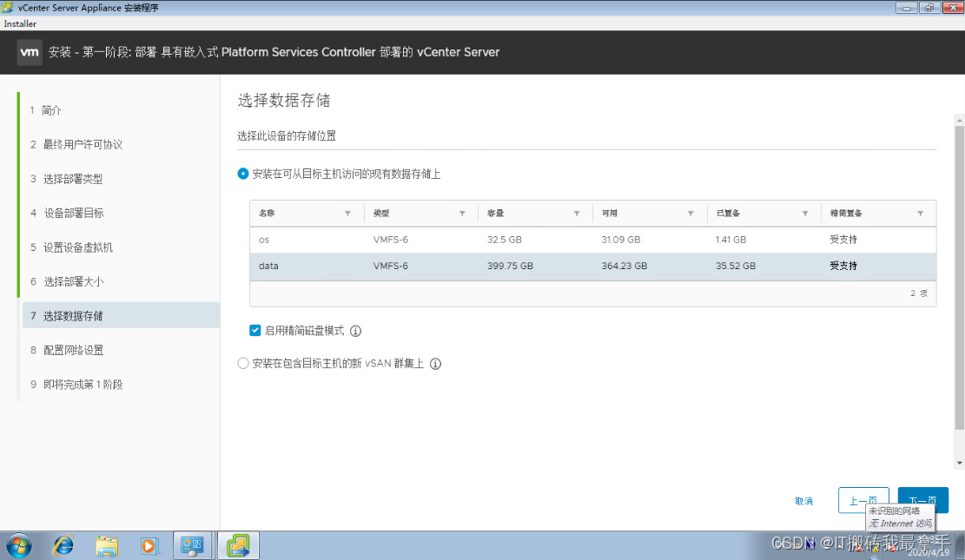Click 取消 to cancel installation
965x560 pixels.
pyautogui.click(x=803, y=501)
